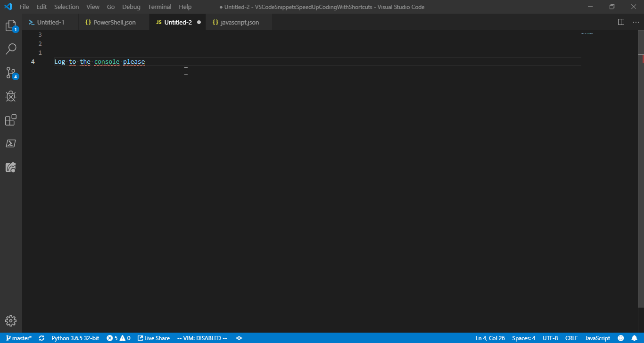Open the File menu
Image resolution: width=644 pixels, height=343 pixels.
(24, 7)
